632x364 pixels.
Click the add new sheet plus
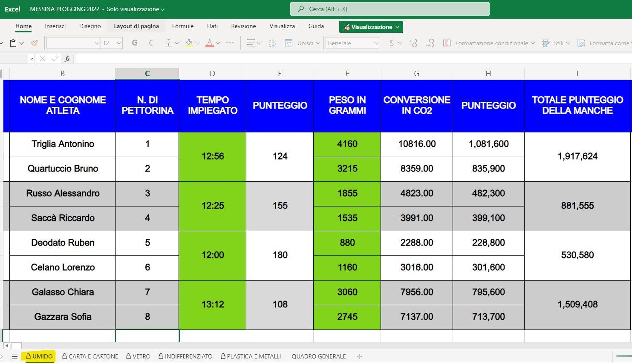pyautogui.click(x=359, y=356)
